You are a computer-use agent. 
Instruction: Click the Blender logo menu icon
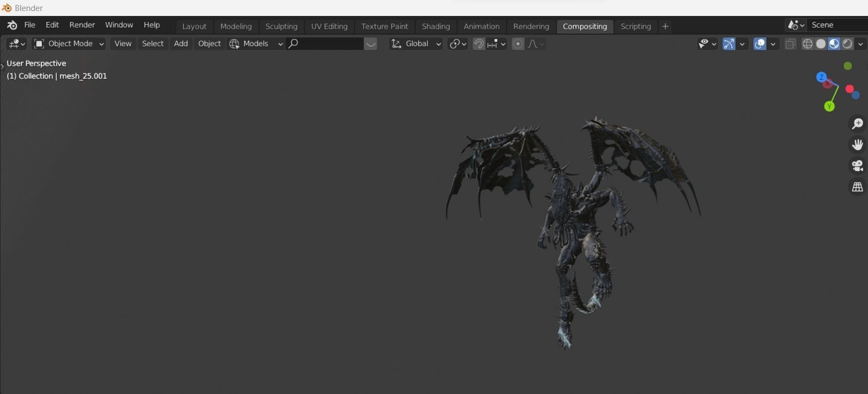pyautogui.click(x=12, y=25)
